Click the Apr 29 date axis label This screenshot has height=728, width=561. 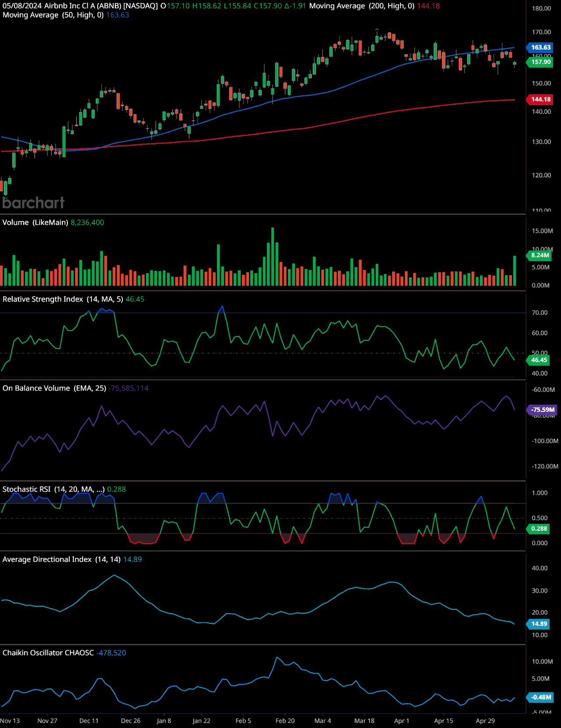pos(485,721)
